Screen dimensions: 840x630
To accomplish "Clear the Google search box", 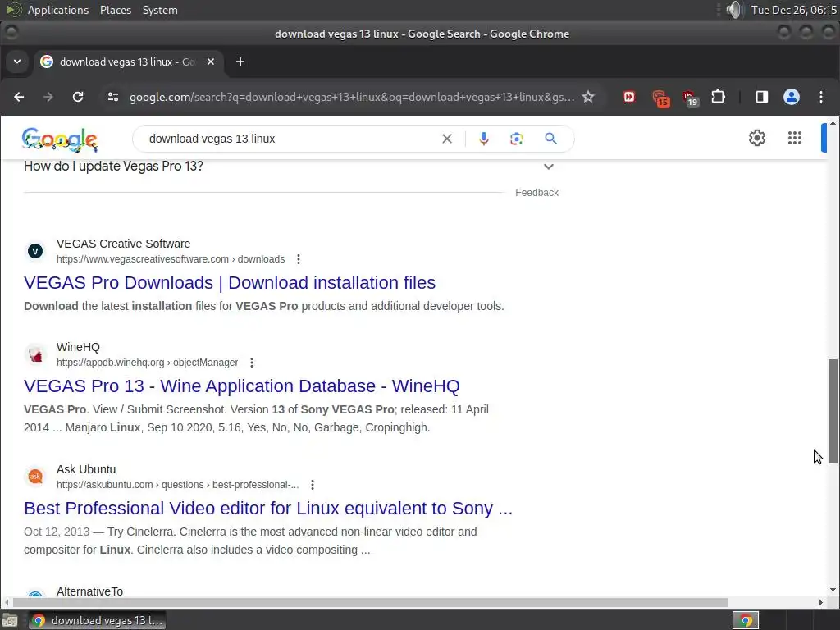I will pos(447,139).
